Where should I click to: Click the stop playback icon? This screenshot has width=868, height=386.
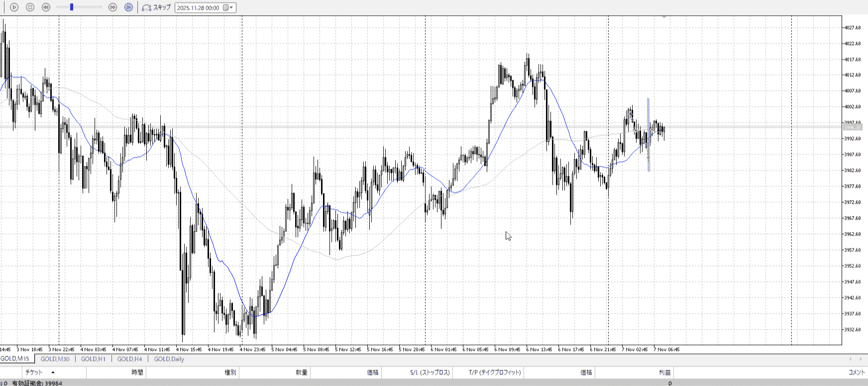[x=30, y=7]
